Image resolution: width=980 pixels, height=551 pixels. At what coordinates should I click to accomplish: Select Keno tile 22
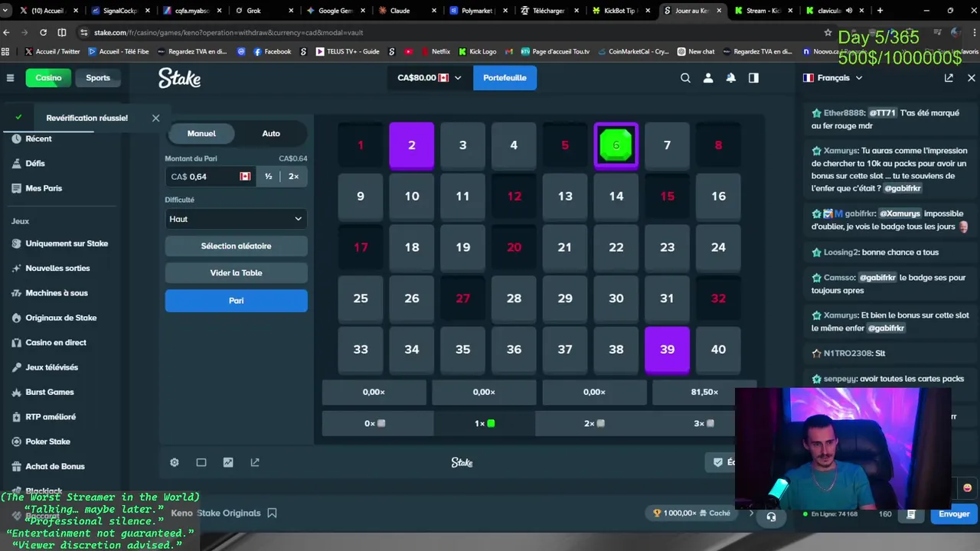616,247
